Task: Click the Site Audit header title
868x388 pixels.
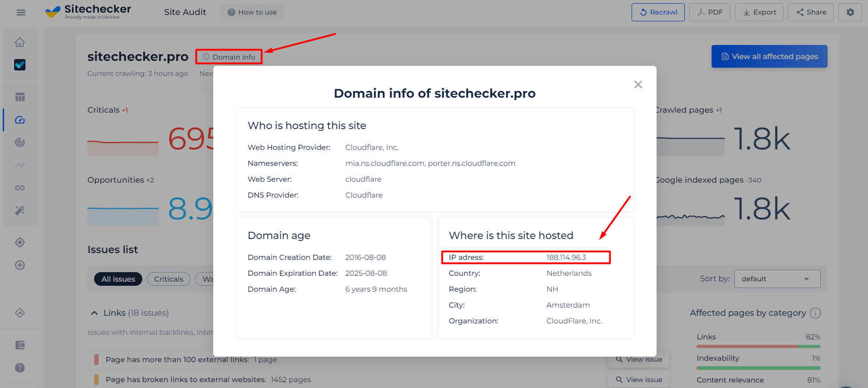Action: point(185,12)
